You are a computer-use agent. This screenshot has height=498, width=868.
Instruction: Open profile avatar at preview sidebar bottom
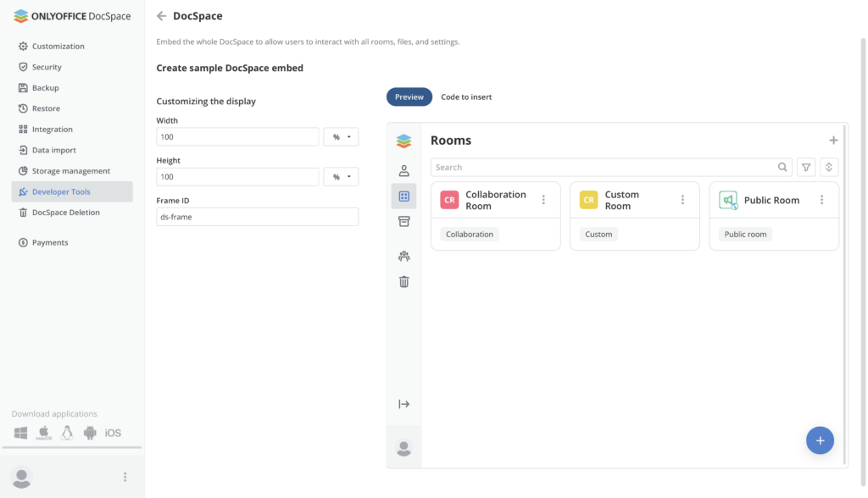[403, 447]
